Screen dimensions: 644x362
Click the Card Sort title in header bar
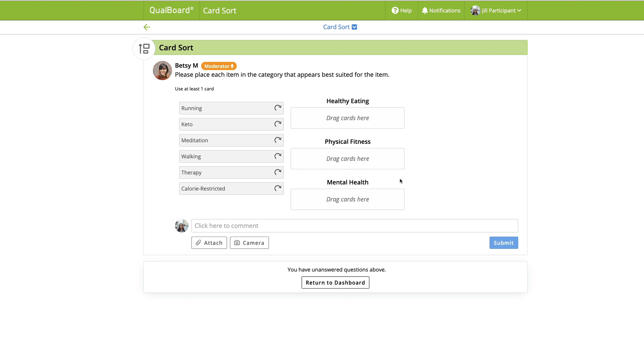[220, 10]
